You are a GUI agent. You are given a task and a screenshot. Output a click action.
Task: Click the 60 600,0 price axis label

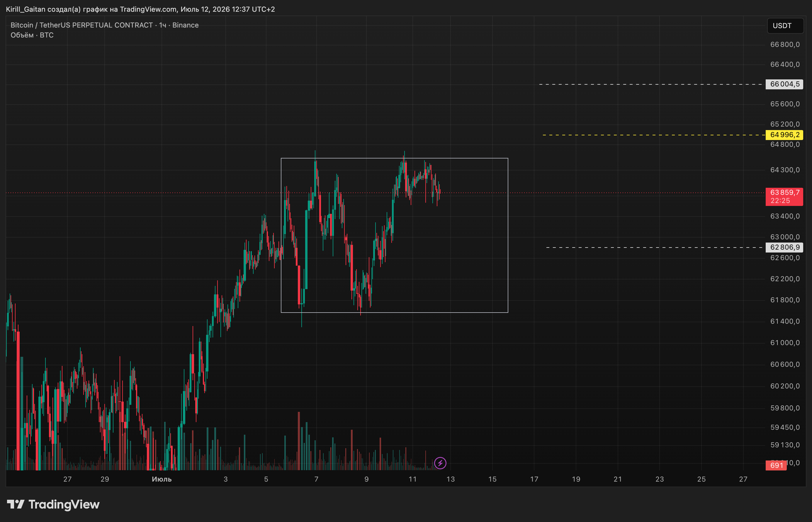coord(785,364)
